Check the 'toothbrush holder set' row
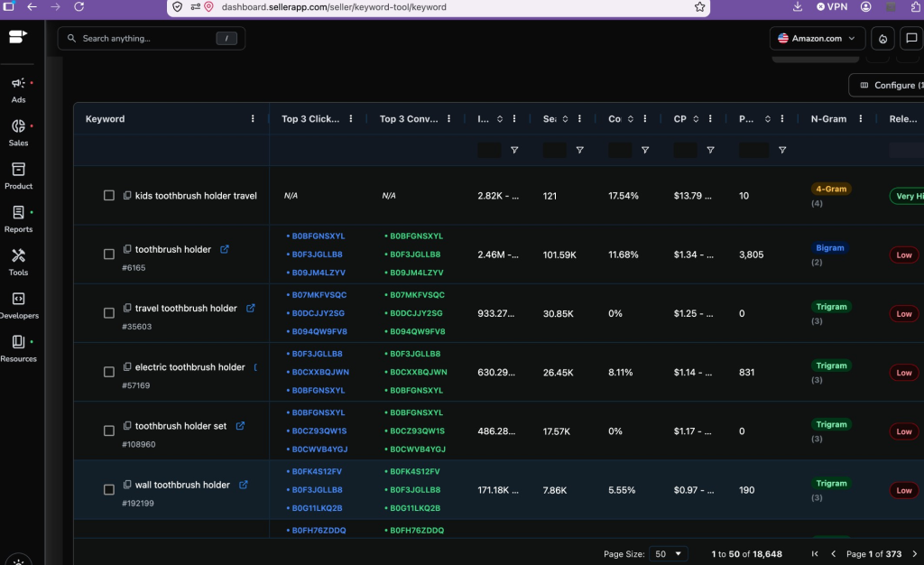This screenshot has width=924, height=565. [109, 431]
